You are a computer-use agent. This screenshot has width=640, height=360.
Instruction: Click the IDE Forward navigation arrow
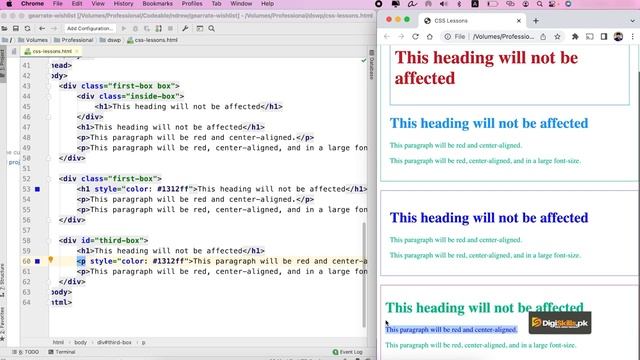[x=54, y=29]
